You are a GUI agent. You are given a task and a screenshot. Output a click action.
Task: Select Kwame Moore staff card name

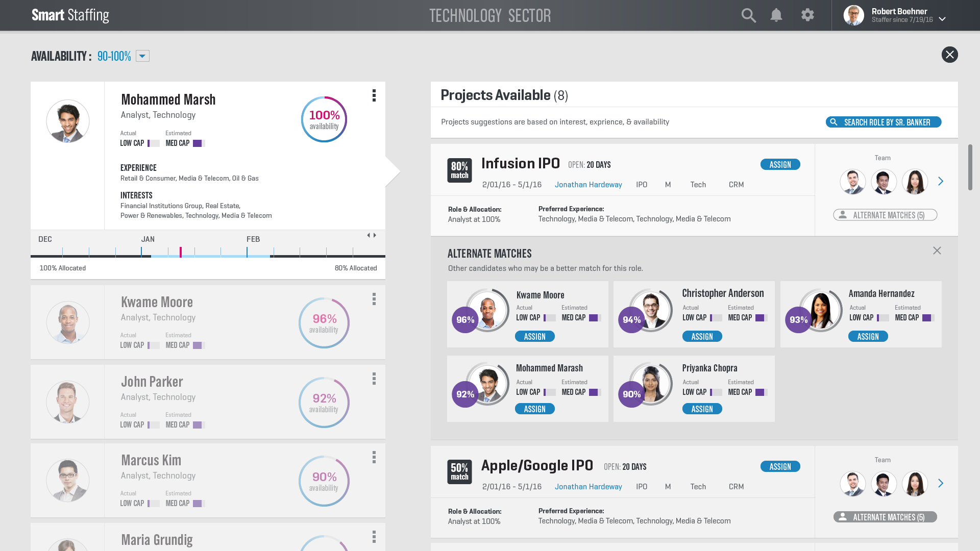point(157,302)
